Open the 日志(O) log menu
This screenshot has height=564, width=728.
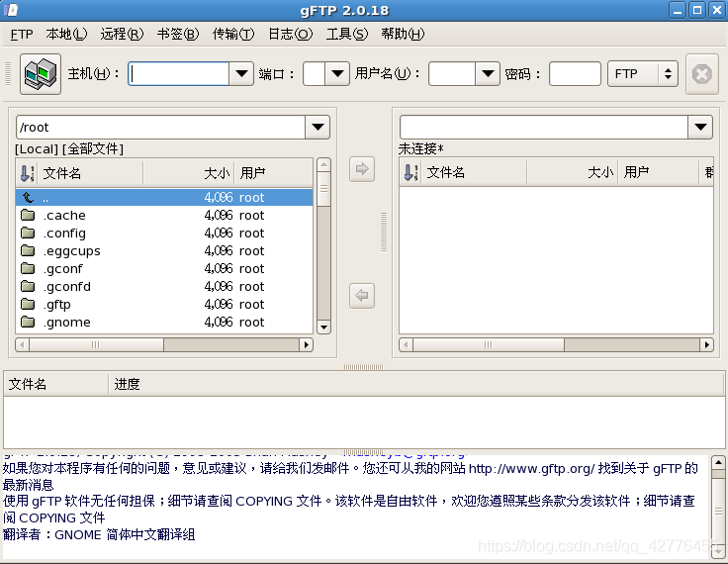290,34
